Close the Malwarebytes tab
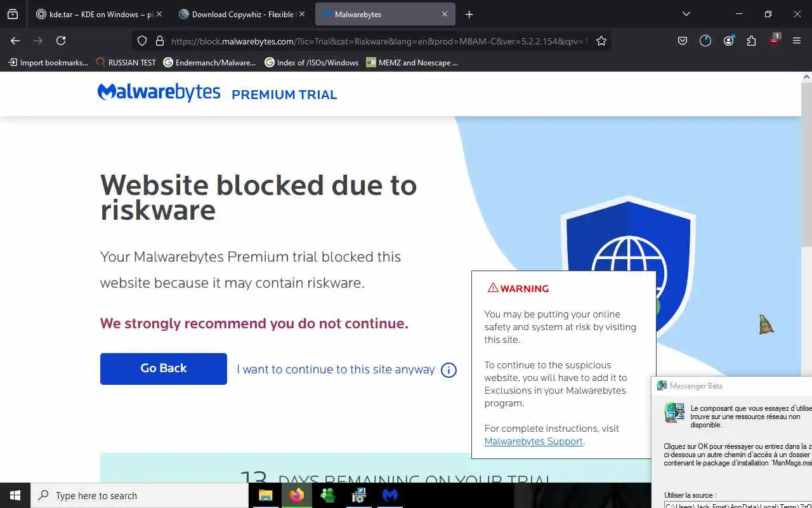The image size is (812, 508). [x=445, y=14]
